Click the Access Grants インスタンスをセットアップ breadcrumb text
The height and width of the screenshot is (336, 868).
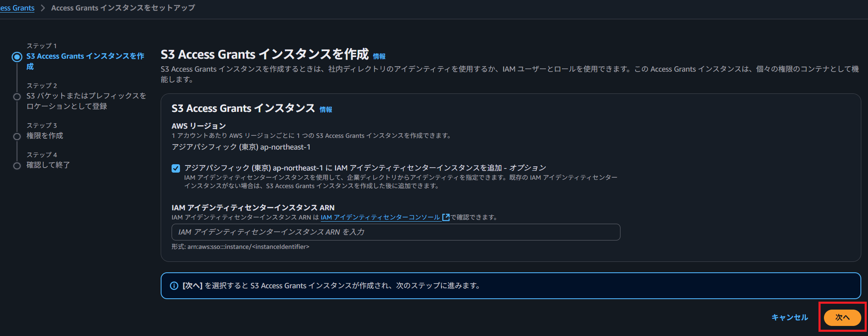pyautogui.click(x=123, y=8)
